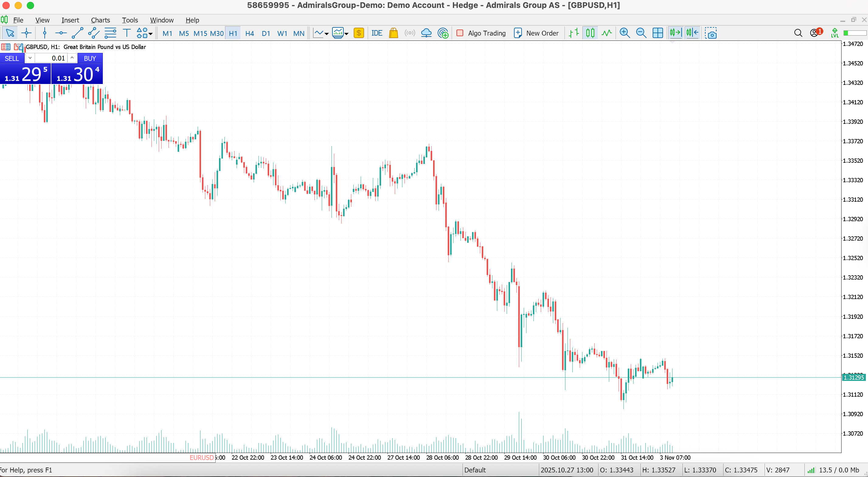Switch chart to MN timeframe
Image resolution: width=868 pixels, height=477 pixels.
[299, 33]
